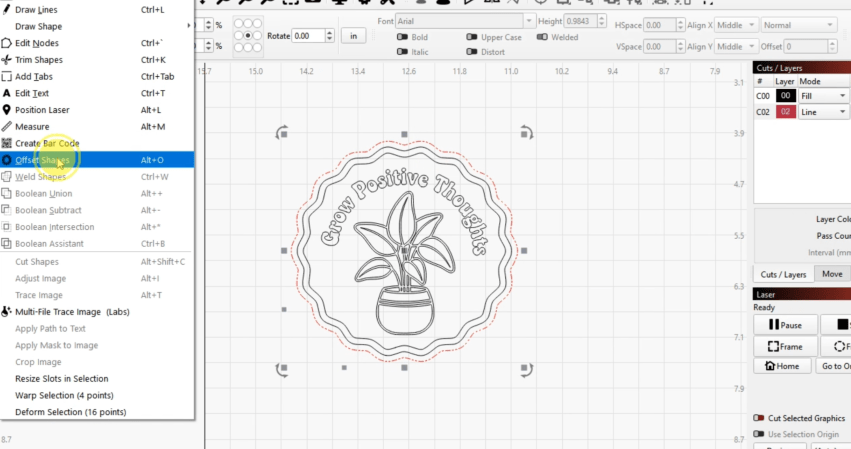This screenshot has height=449, width=851.
Task: Choose Edit Nodes menu entry
Action: click(36, 43)
